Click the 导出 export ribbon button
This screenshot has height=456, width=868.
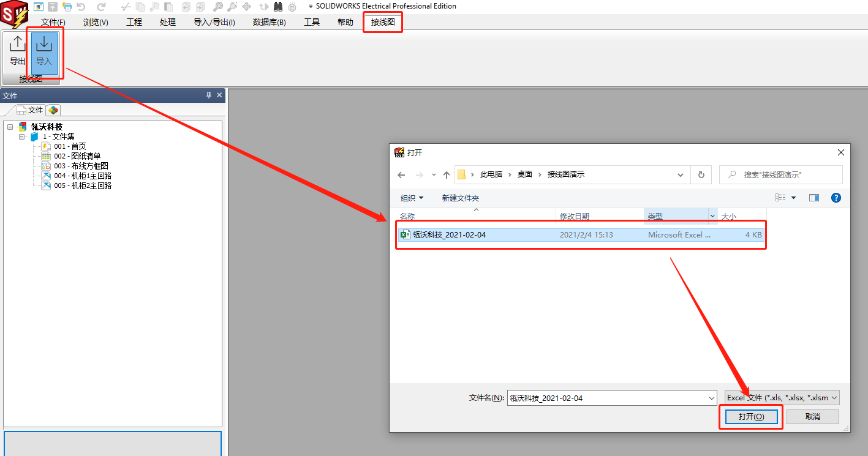17,51
